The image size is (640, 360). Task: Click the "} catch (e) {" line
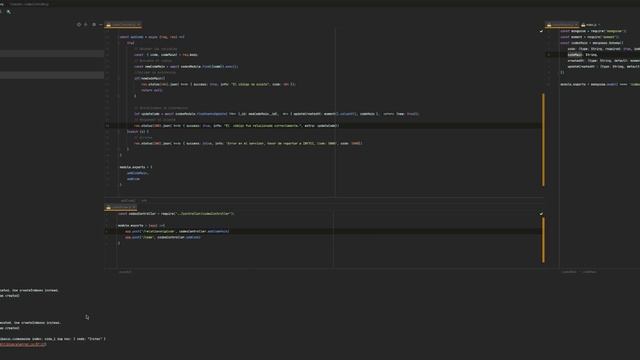[138, 131]
